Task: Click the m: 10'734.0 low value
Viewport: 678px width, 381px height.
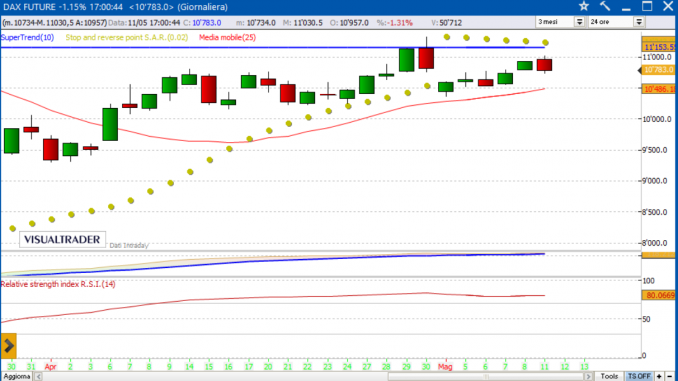Action: 256,22
